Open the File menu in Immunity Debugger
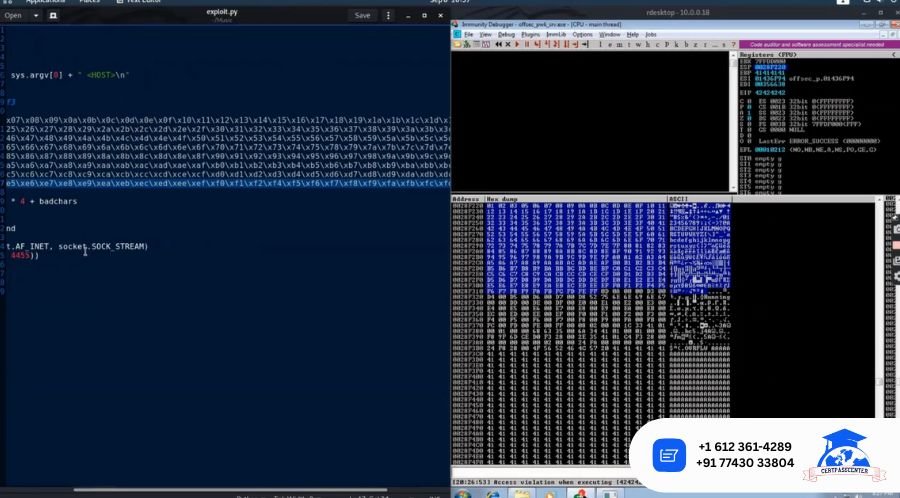Screen dimensions: 900x498 [x=469, y=34]
